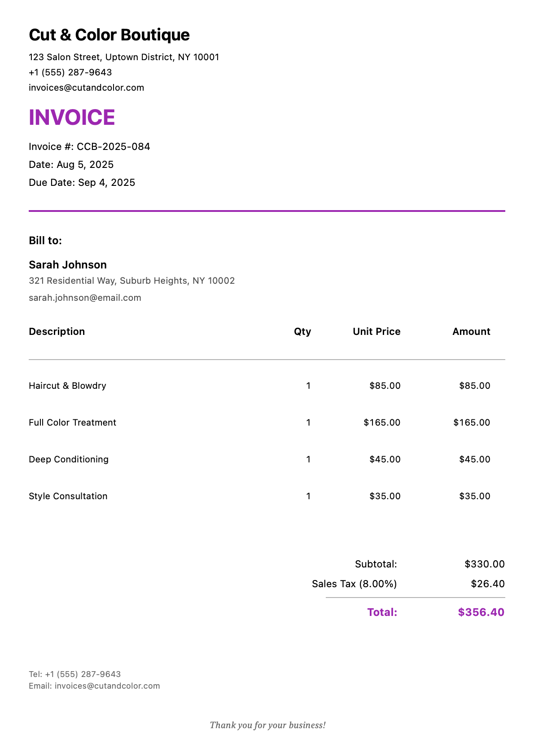Click Thank you for your business! note
The width and height of the screenshot is (534, 756).
point(268,725)
